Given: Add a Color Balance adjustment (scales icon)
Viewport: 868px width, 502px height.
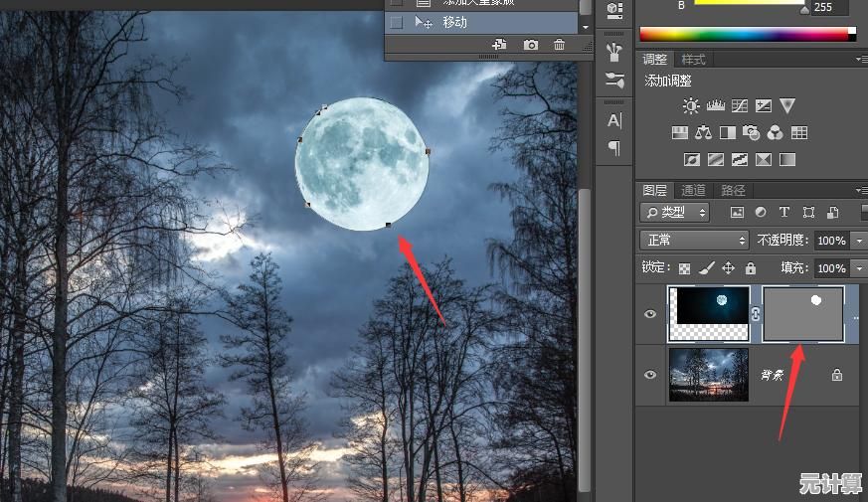Looking at the screenshot, I should click(704, 132).
